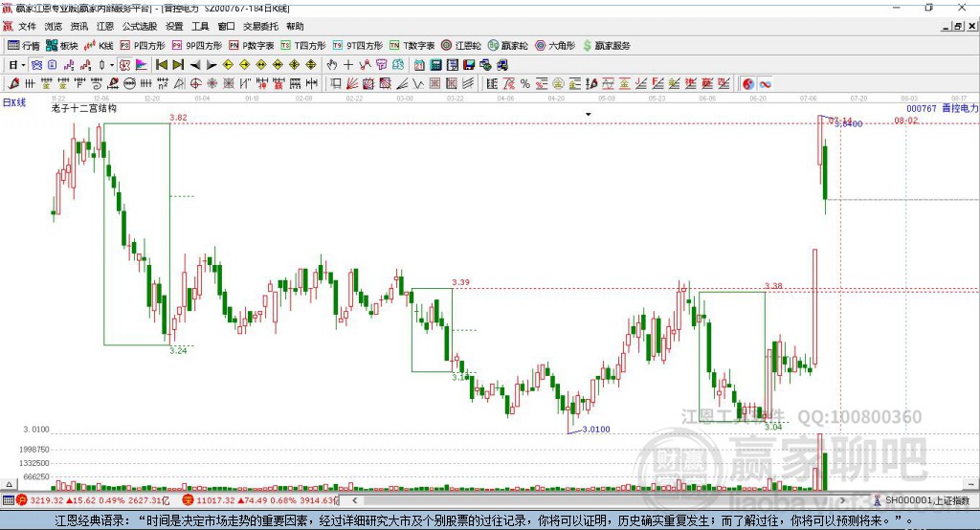Expand the candlestick style dropdown arrow
The width and height of the screenshot is (980, 530).
pos(112,65)
